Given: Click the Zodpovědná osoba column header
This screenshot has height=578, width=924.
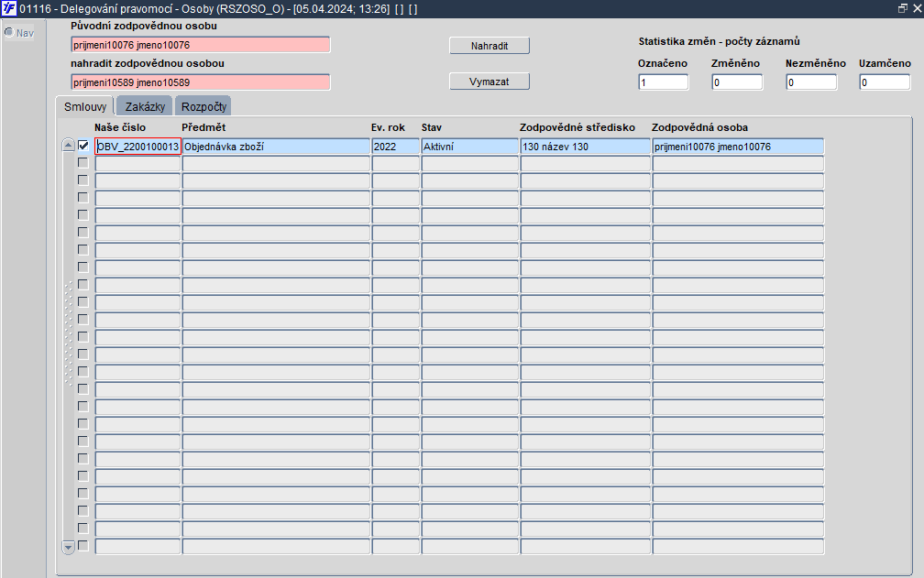Looking at the screenshot, I should click(x=699, y=127).
